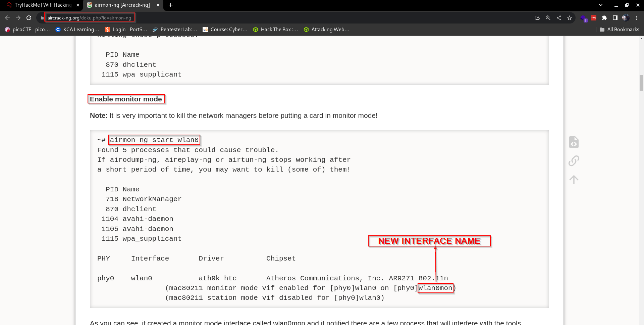Open the Extensions puzzle piece menu

604,18
